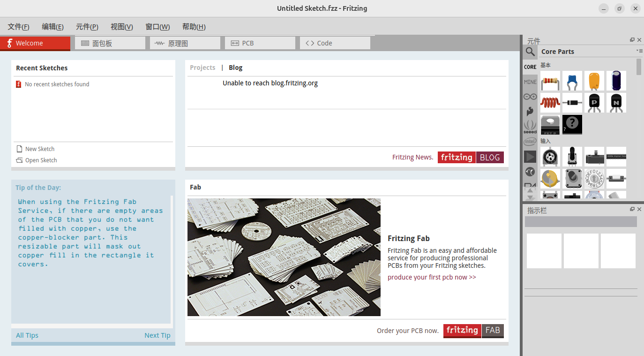The height and width of the screenshot is (356, 644).
Task: Pick the red coil inductor part
Action: [x=550, y=103]
